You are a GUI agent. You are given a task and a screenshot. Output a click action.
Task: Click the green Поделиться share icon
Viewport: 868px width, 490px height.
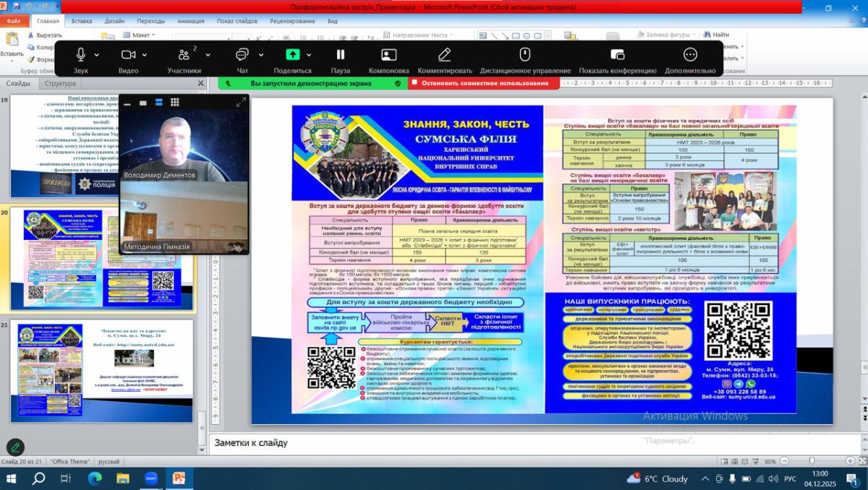[x=292, y=55]
